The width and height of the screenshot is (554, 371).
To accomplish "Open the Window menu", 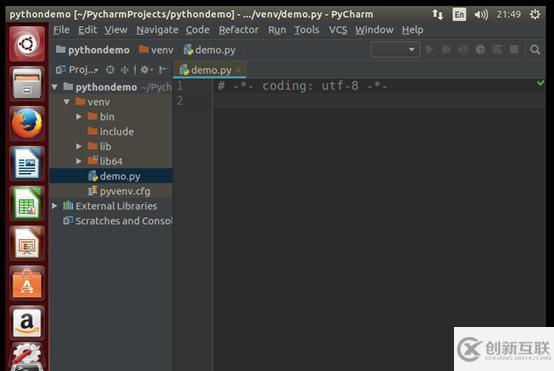I will coord(374,30).
